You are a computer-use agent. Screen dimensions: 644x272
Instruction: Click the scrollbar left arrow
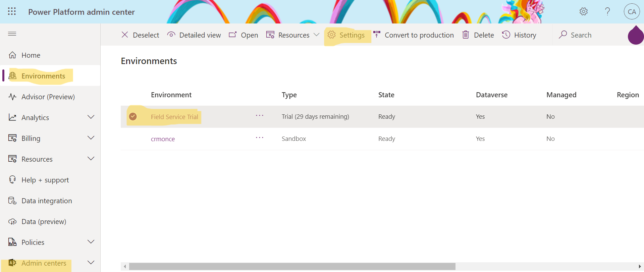click(x=125, y=266)
